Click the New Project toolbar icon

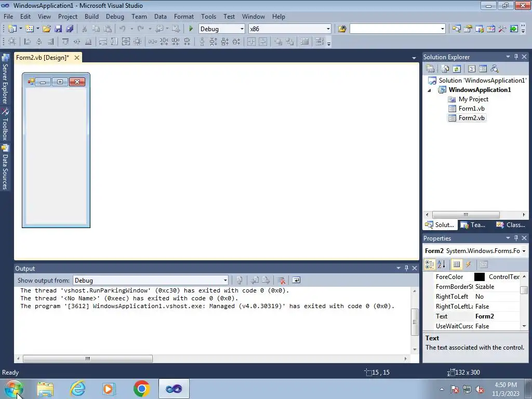12,29
